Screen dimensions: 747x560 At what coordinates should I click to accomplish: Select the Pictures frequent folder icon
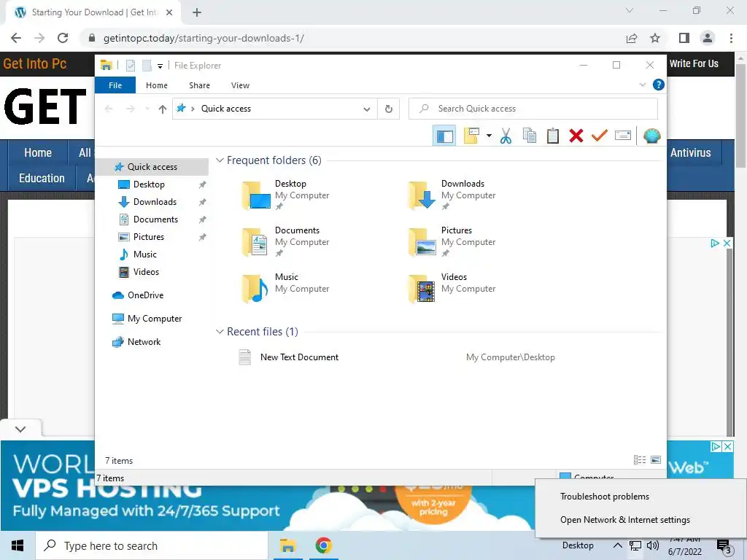[422, 242]
